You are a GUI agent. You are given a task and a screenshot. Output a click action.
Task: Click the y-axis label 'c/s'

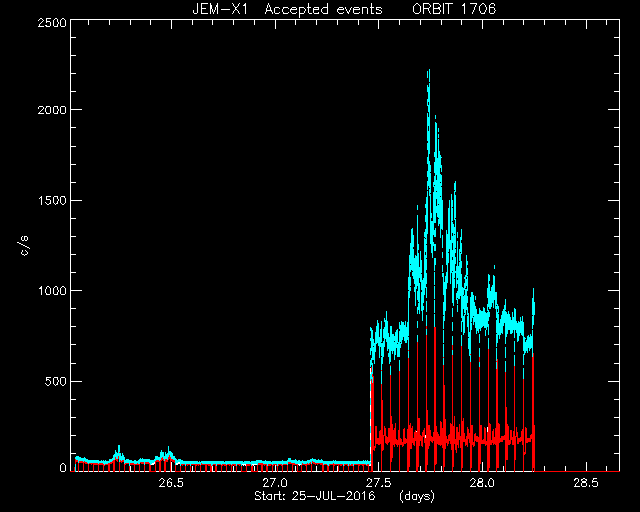pos(24,245)
